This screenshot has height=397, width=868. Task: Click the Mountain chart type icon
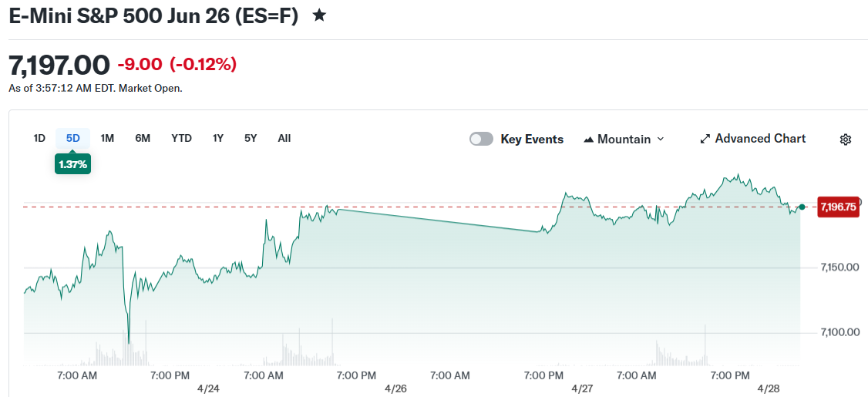point(588,140)
